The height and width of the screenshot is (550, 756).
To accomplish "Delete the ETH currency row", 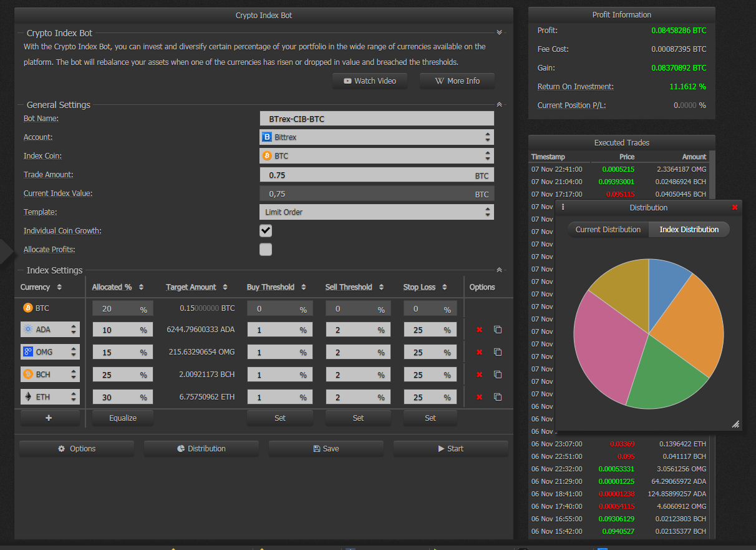I will [x=479, y=397].
